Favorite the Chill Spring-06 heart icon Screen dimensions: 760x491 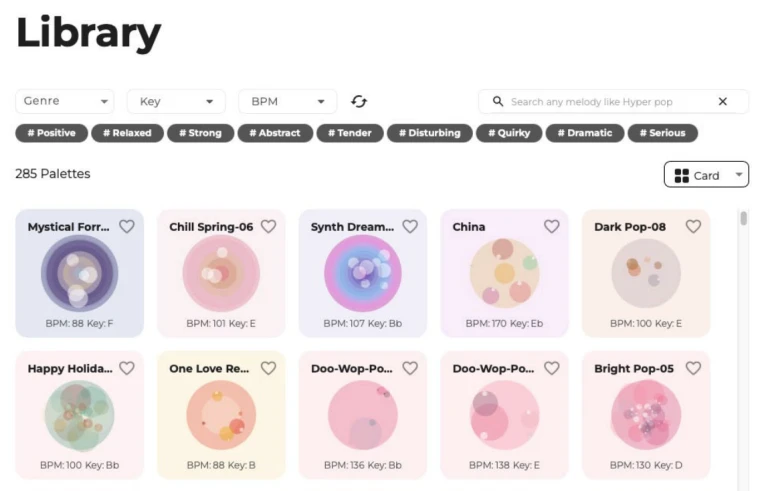tap(268, 227)
